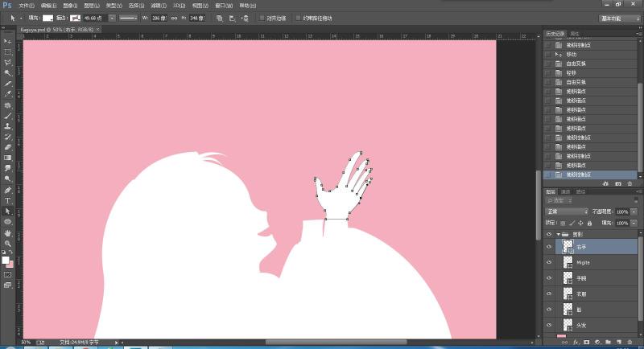Open the layer fill 100% dropdown arrow
Screen dimensions: 644x349
point(634,223)
